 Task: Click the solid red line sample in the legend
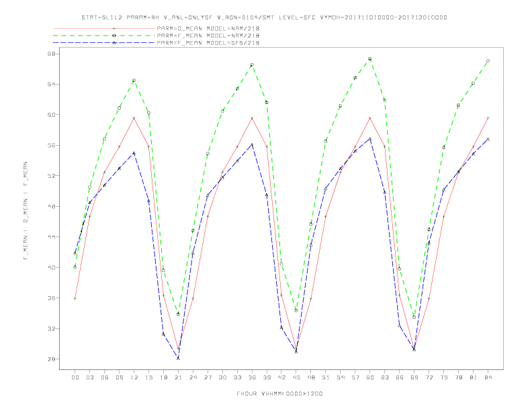pos(104,28)
